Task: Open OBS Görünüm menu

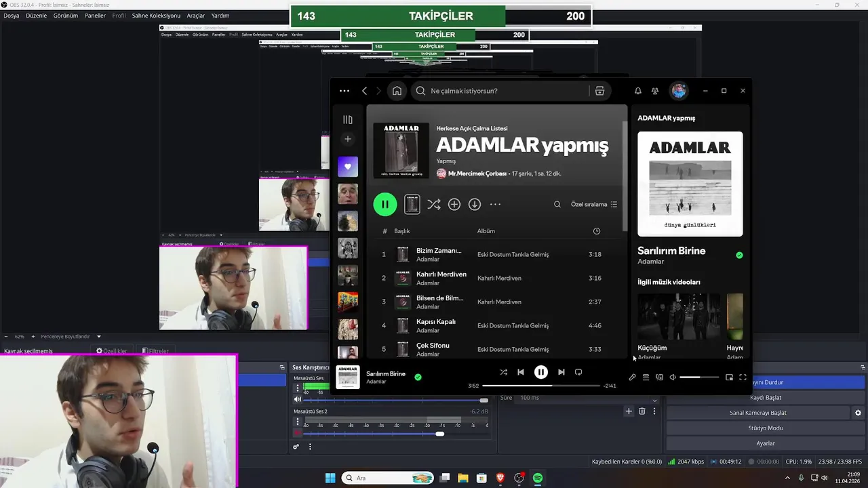Action: 66,16
